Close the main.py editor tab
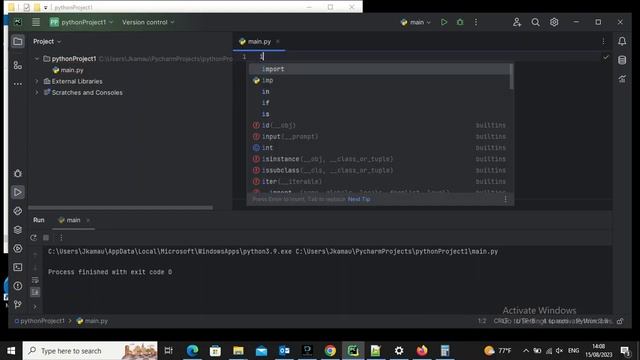 click(x=278, y=41)
